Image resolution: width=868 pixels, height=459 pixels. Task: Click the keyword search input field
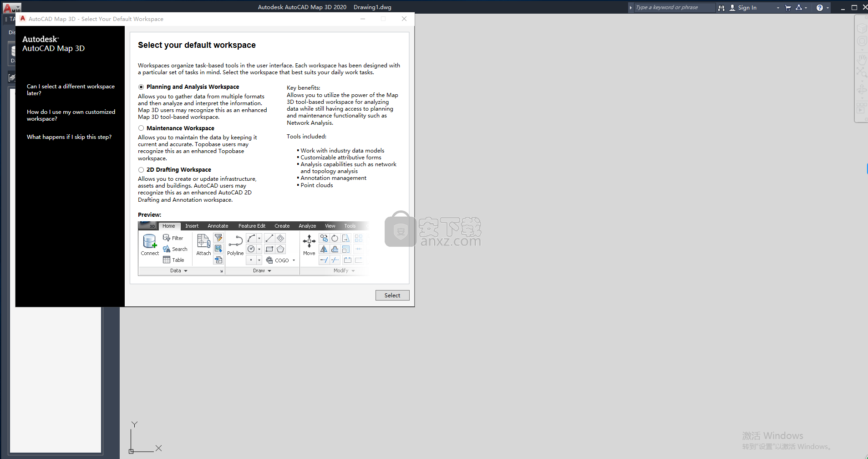[x=675, y=7]
